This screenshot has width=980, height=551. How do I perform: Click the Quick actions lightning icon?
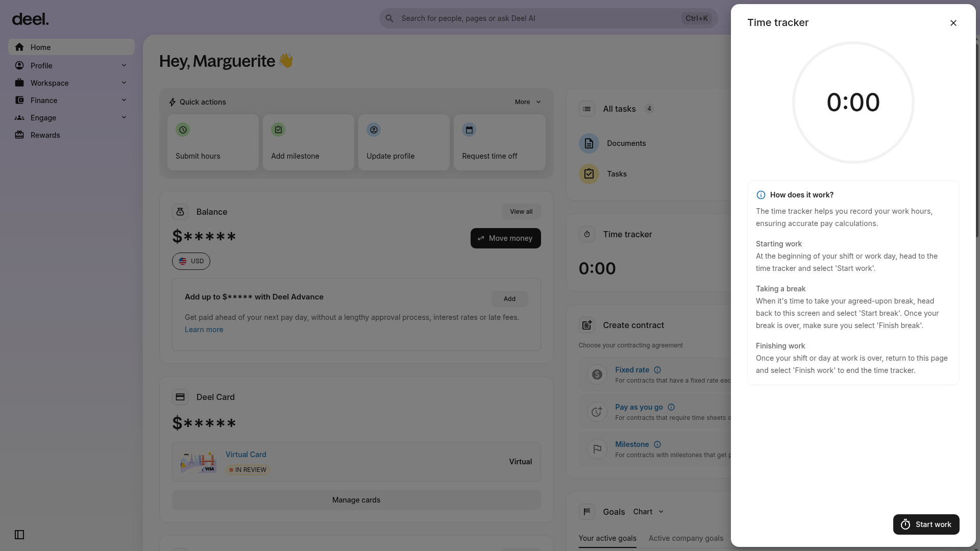point(173,102)
